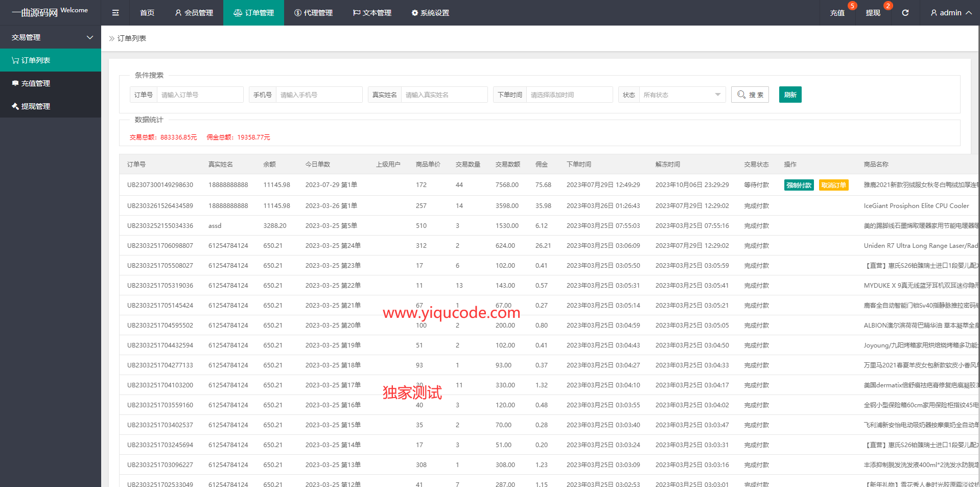
Task: Open 文本管理 menu
Action: pyautogui.click(x=372, y=13)
